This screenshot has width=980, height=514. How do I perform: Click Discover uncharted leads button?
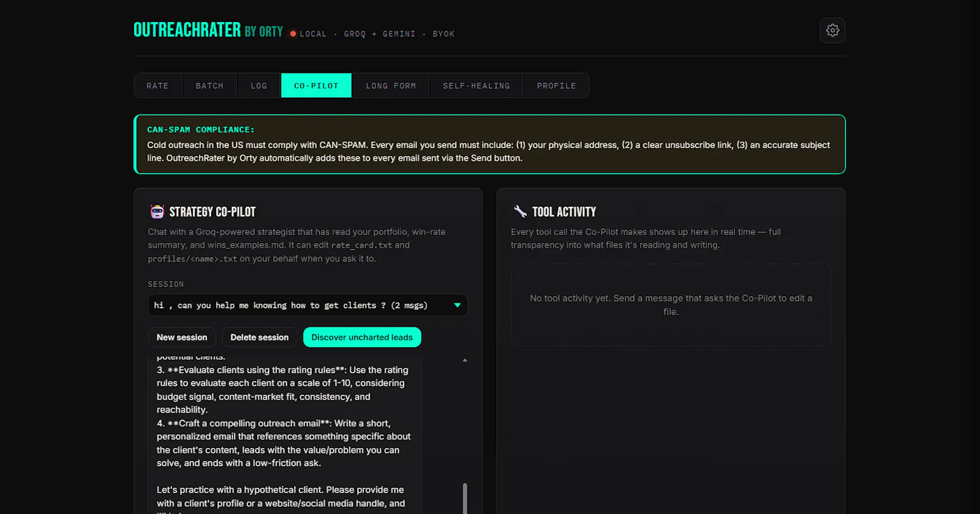[x=362, y=337]
